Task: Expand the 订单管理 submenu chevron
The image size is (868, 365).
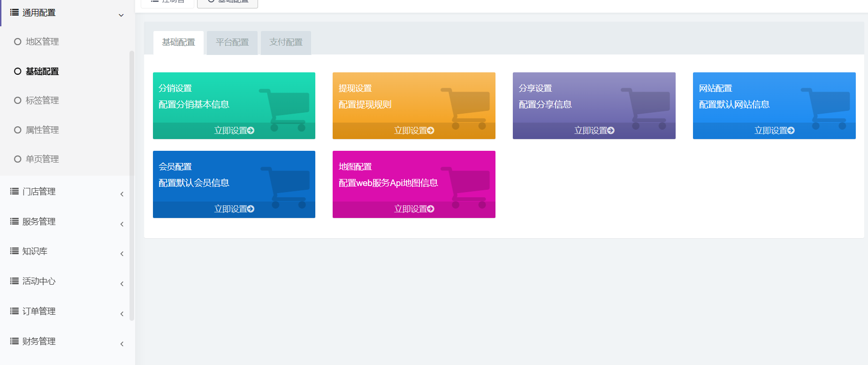Action: (122, 314)
